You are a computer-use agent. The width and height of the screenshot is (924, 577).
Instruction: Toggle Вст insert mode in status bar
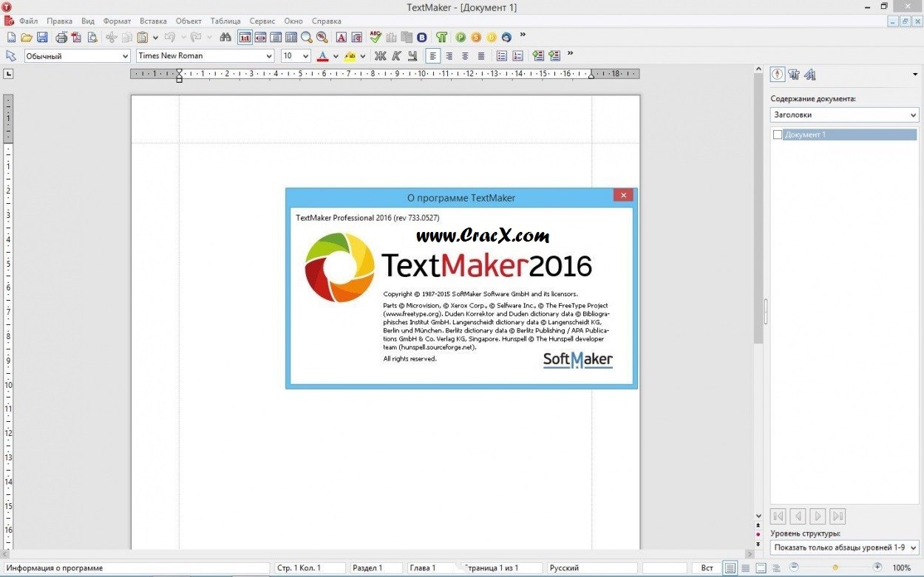point(707,568)
